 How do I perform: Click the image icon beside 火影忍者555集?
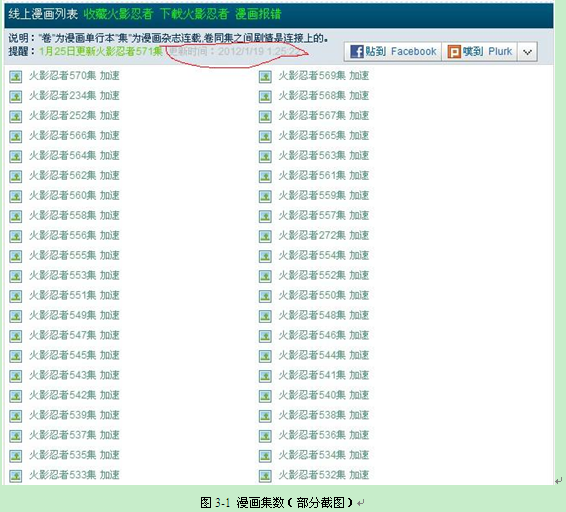(16, 256)
